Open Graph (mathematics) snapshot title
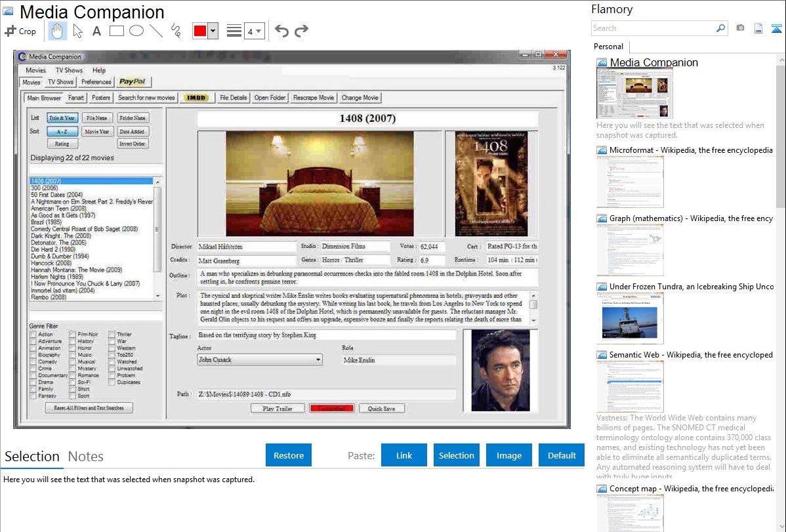 pyautogui.click(x=691, y=218)
